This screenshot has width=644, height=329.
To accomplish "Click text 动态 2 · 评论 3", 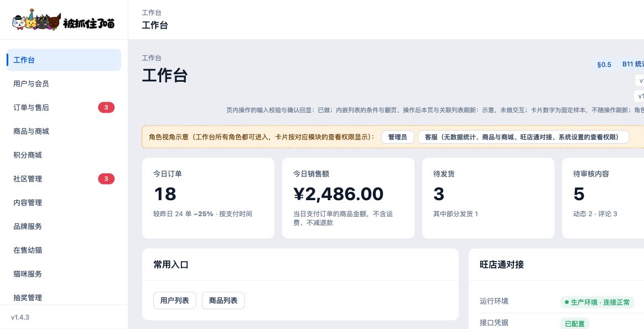I will coord(595,214).
